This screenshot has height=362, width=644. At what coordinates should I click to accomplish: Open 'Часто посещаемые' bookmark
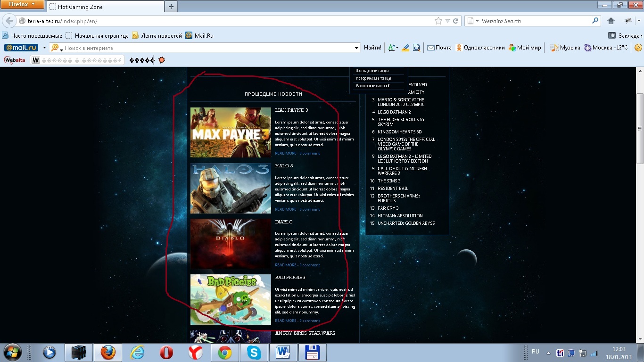(32, 35)
